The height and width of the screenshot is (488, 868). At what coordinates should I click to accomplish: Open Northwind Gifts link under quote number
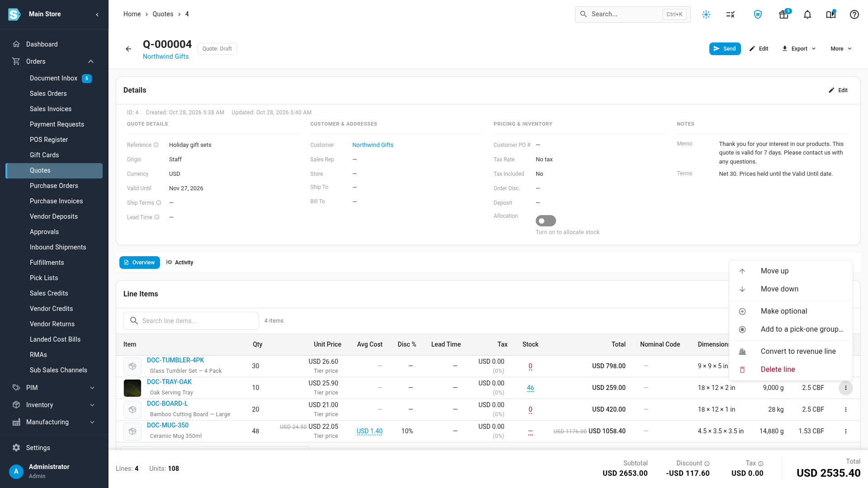pos(165,56)
